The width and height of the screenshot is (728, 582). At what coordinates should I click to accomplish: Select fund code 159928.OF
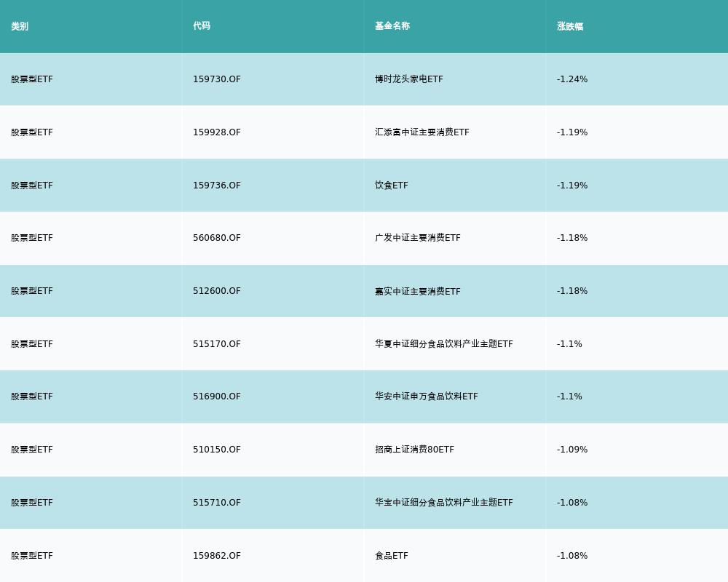pyautogui.click(x=217, y=132)
